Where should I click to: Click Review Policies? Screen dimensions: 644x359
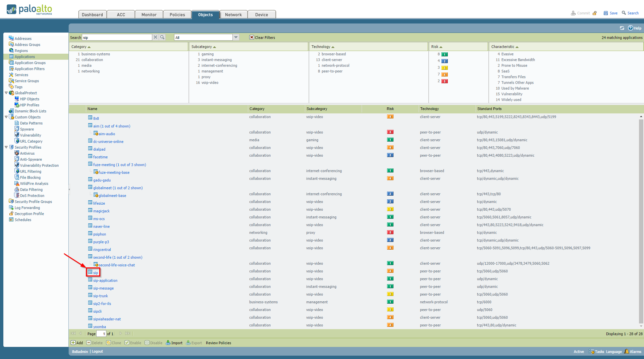[x=218, y=343]
